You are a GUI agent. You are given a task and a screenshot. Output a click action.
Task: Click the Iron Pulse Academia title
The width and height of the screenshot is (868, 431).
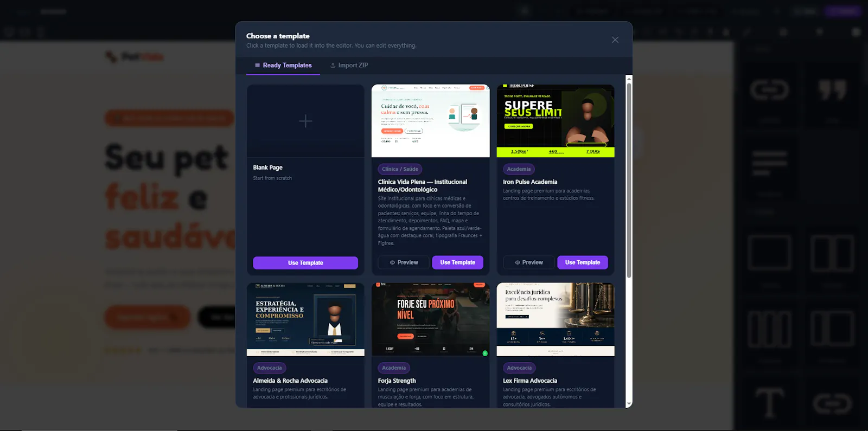point(530,182)
